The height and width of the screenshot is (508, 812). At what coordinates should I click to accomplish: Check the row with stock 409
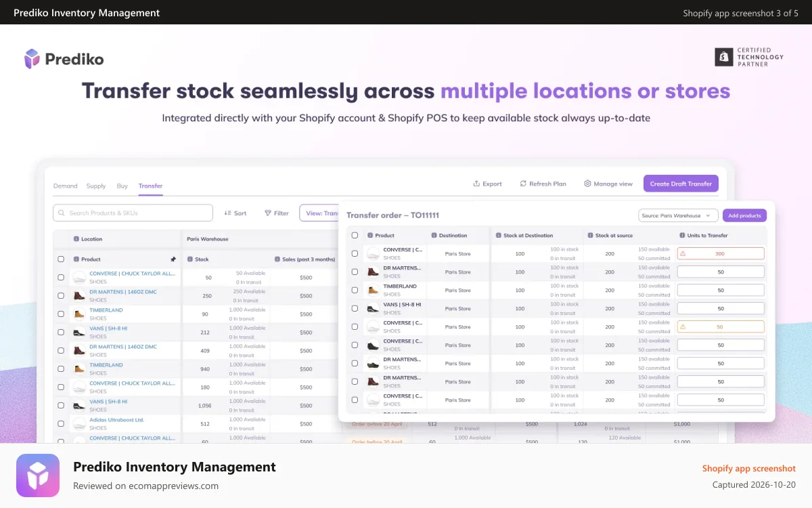tap(61, 351)
